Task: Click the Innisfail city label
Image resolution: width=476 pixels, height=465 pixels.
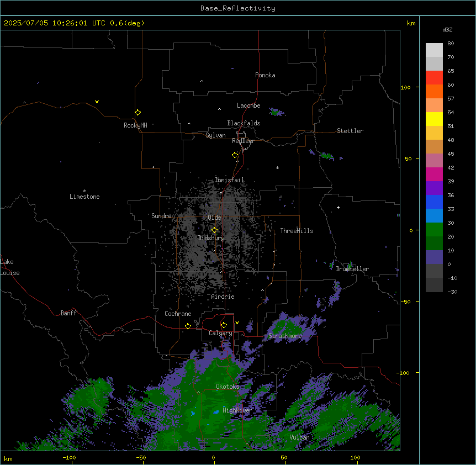Action: coord(230,180)
